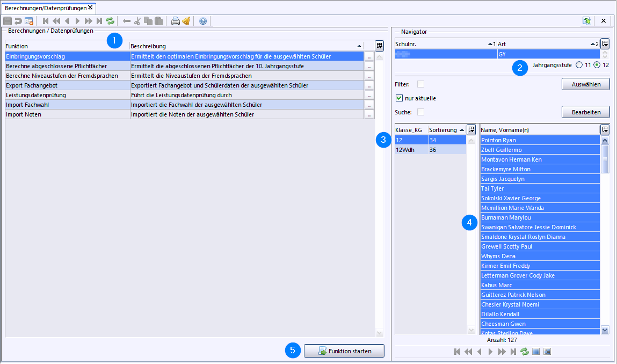
Task: Click the Bearbeiten button
Action: (585, 112)
